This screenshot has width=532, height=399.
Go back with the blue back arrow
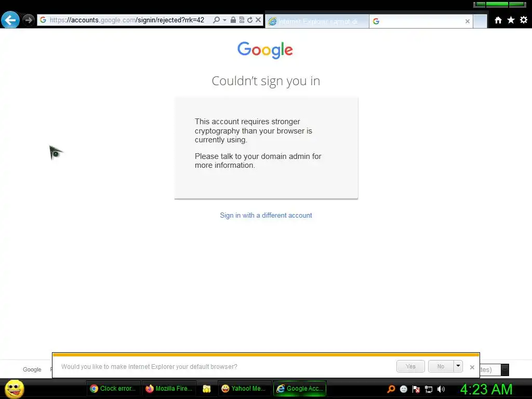coord(10,20)
